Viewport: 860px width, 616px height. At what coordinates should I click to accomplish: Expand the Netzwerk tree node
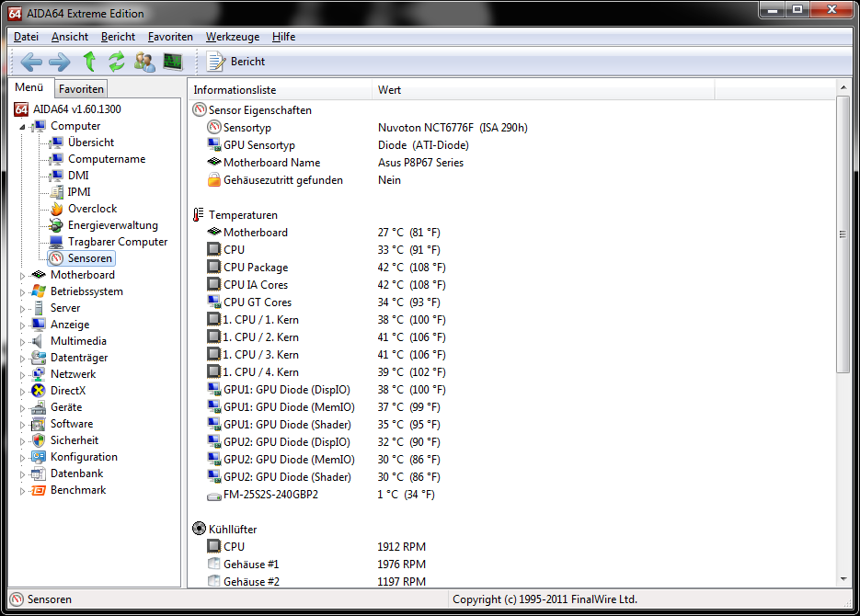(22, 375)
